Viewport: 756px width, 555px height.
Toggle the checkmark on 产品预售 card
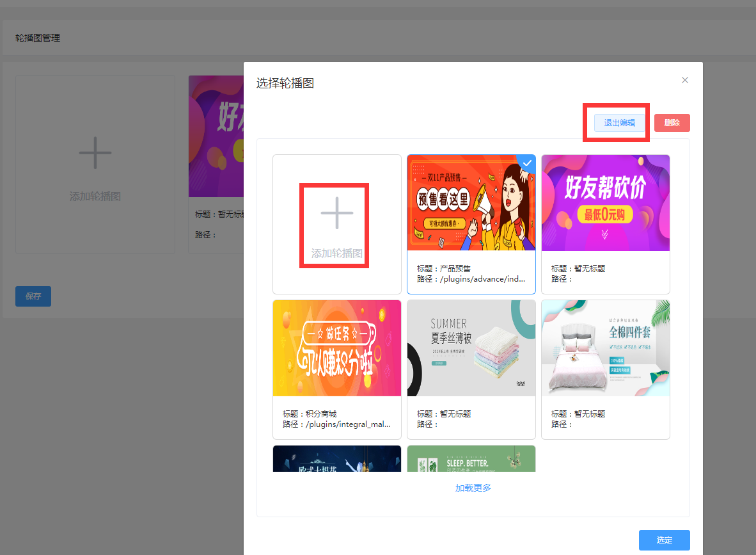(528, 163)
